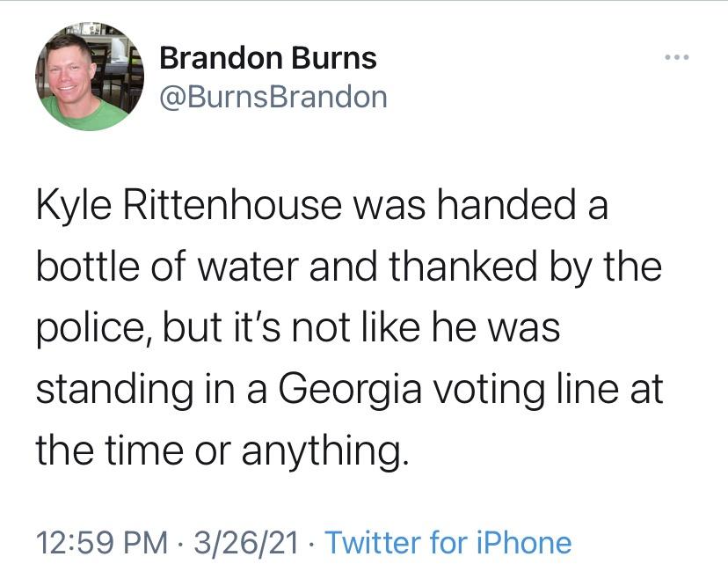Click the author name above the handle
This screenshot has height=586, width=728.
pos(266,59)
